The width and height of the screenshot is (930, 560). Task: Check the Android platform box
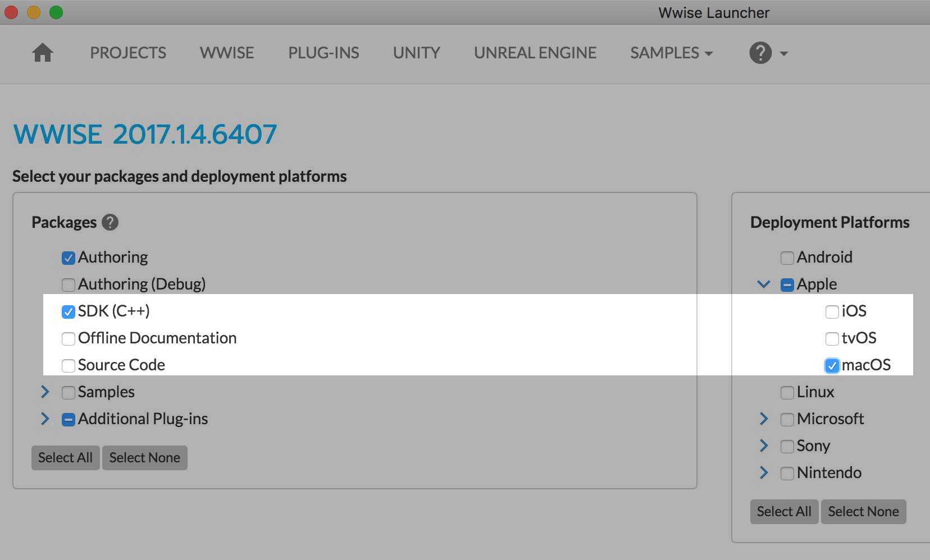[787, 258]
